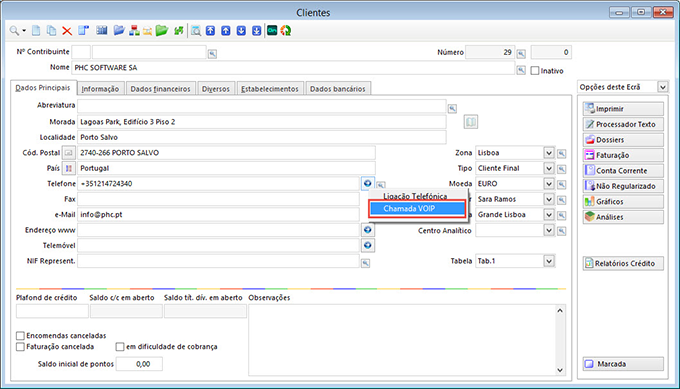
Task: Open Conta Corrente button
Action: [623, 170]
